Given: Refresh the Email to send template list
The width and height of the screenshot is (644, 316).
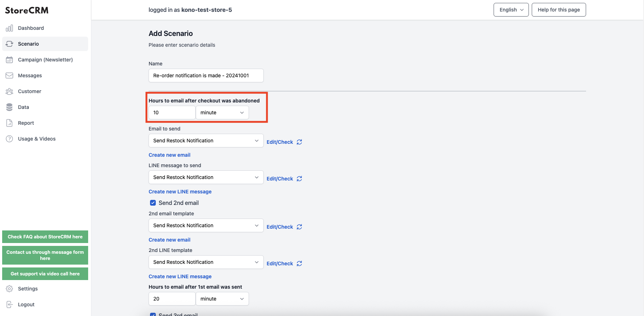Looking at the screenshot, I should point(299,142).
